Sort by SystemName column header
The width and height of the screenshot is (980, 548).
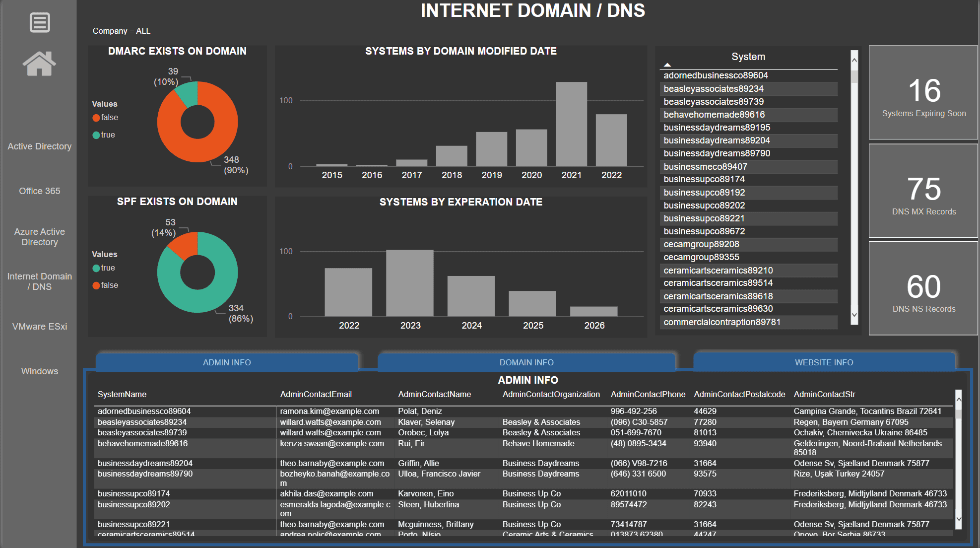point(122,394)
